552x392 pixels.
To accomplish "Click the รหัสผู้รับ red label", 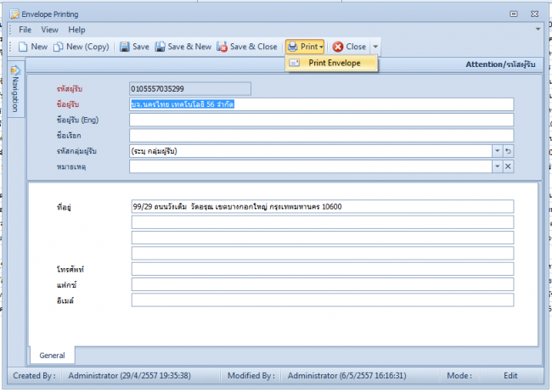I will pyautogui.click(x=70, y=89).
